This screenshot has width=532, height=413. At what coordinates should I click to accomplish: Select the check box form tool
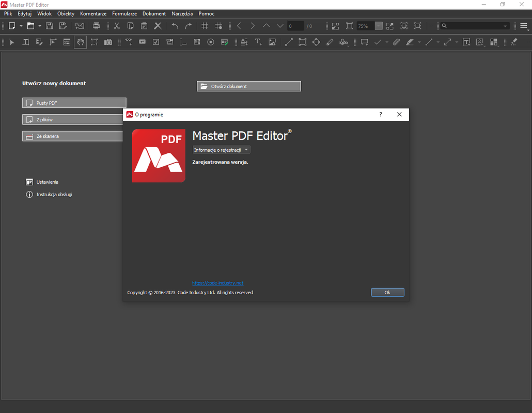coord(156,42)
